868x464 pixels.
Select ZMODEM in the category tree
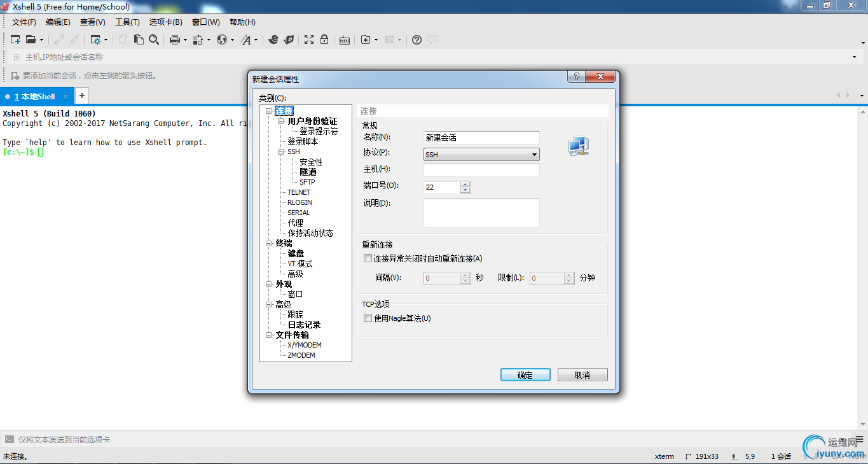[x=301, y=355]
